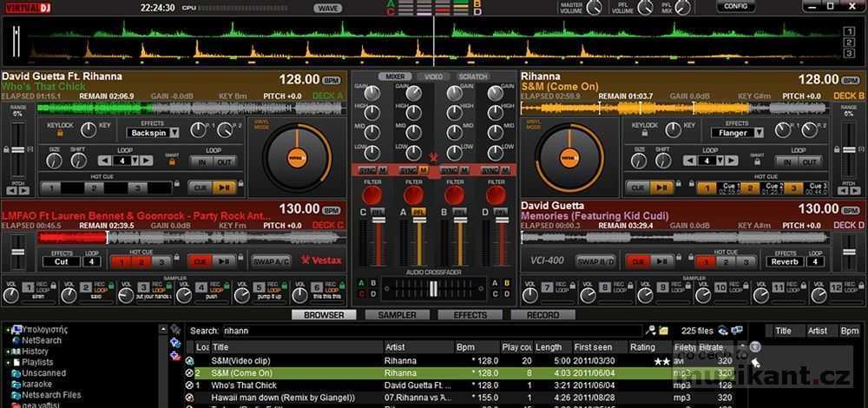Screen dimensions: 868x408
Task: Click SWAP A/C button
Action: tap(271, 261)
